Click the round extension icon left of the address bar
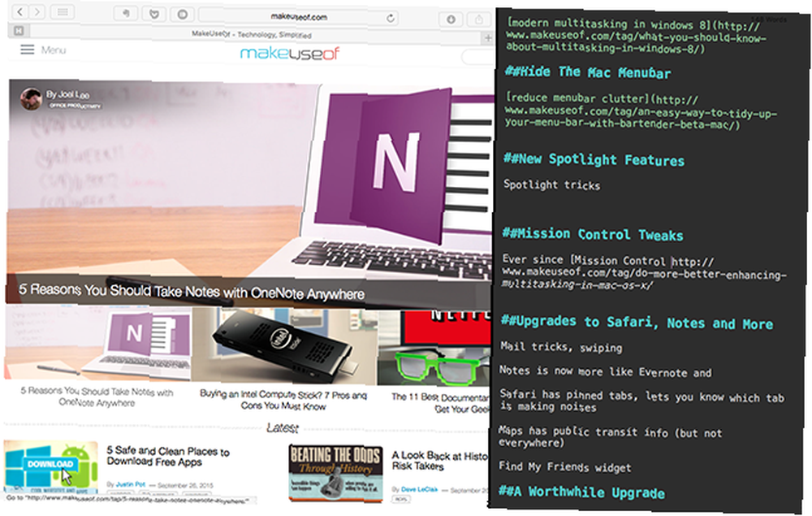Screen dimensions: 812x516 point(182,15)
